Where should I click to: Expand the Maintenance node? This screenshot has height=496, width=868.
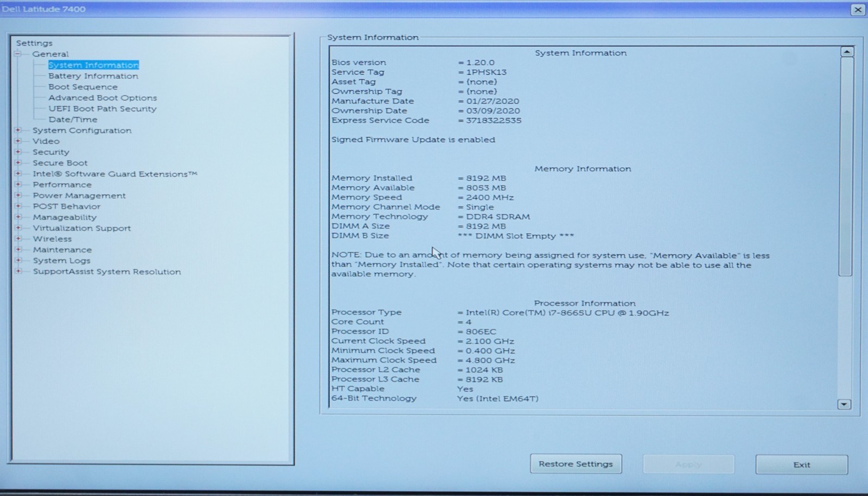tap(18, 250)
